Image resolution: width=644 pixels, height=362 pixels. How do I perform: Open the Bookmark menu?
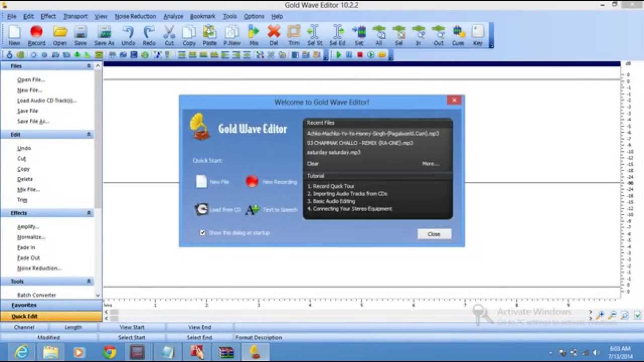(x=203, y=17)
